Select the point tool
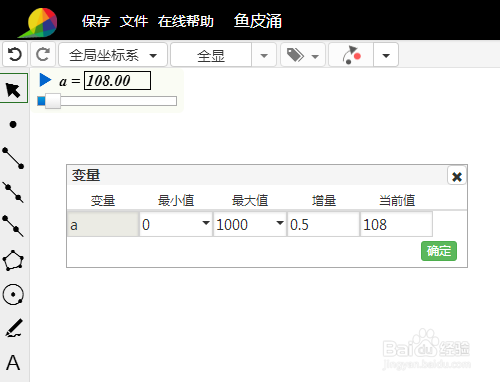 13,124
